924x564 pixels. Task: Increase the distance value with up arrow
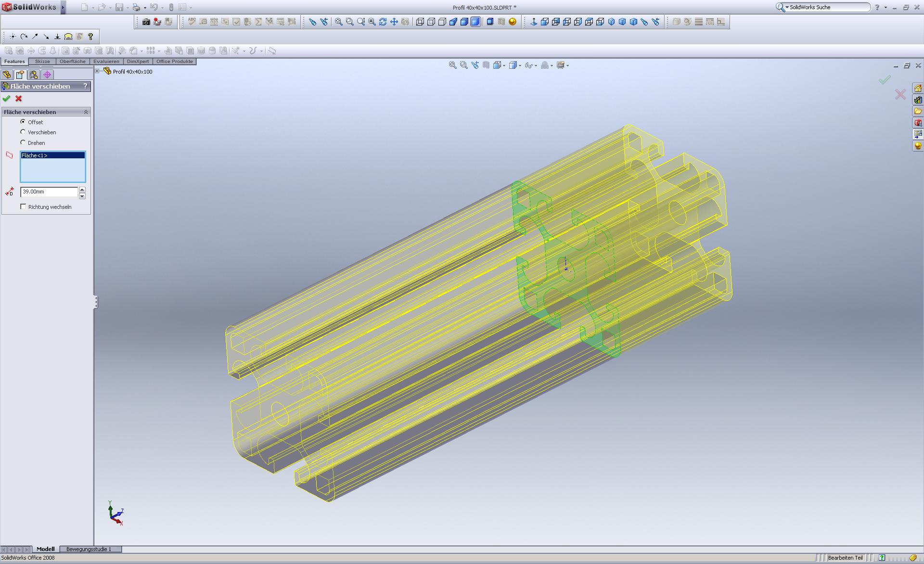[82, 190]
